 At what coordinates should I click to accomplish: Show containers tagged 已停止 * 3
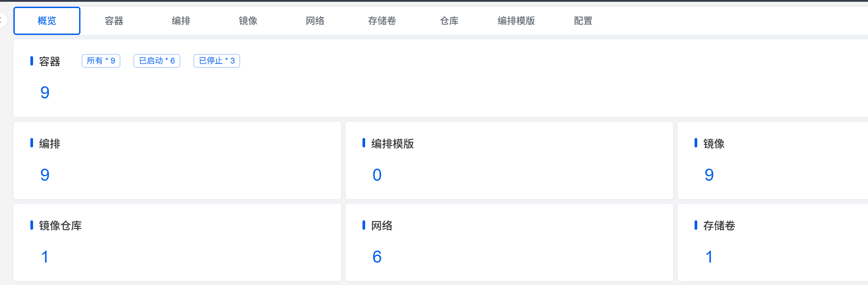[x=217, y=61]
